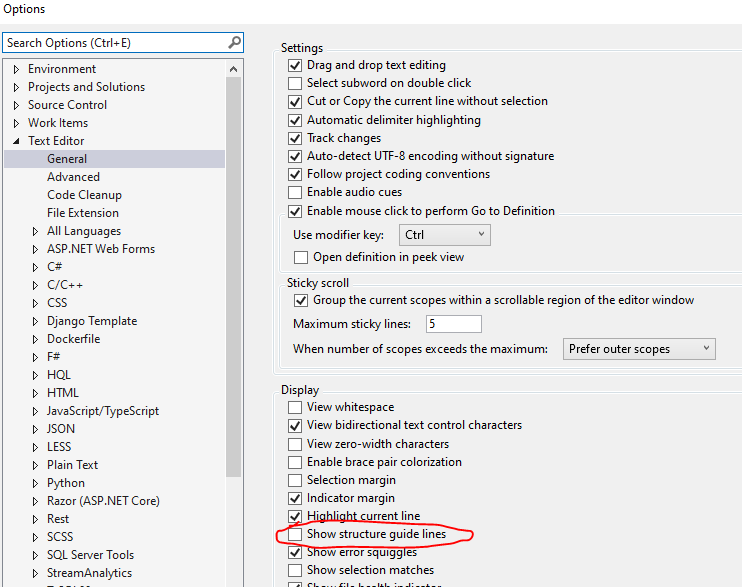Check Show structure guide lines
The height and width of the screenshot is (587, 742).
click(x=295, y=534)
